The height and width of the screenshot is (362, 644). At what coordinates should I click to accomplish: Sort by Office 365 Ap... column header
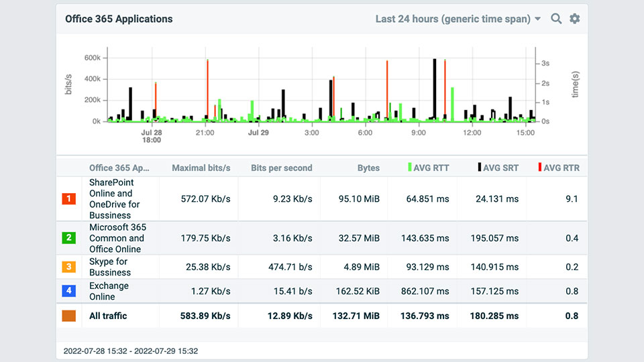119,168
